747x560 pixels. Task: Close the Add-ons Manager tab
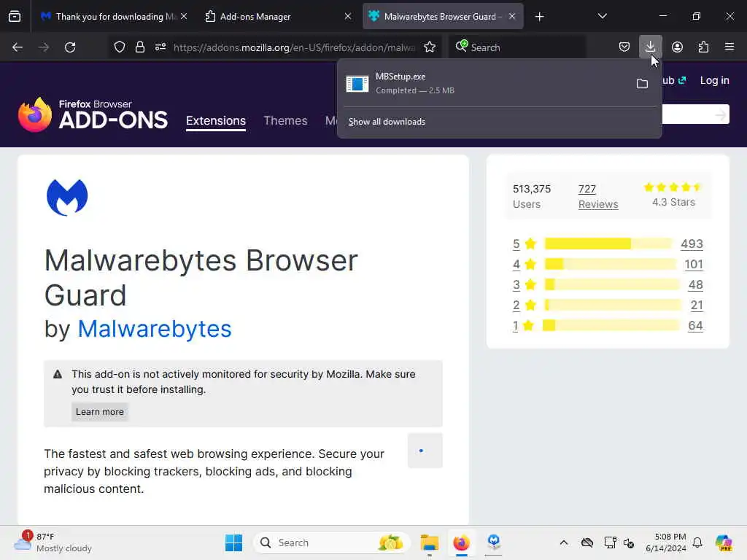[x=348, y=17]
